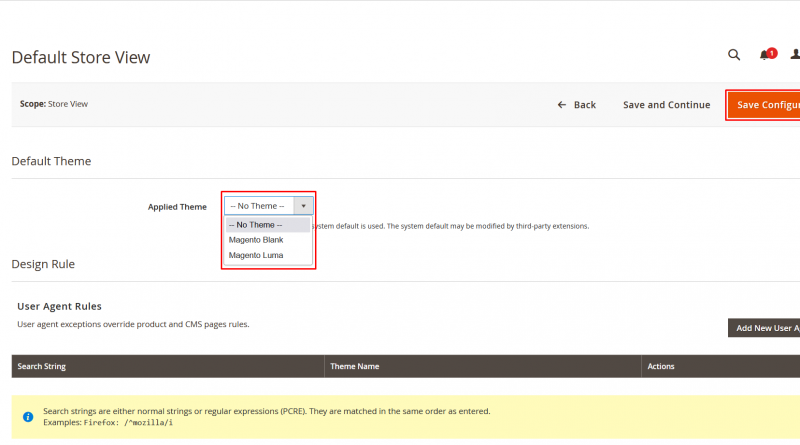Image resolution: width=800 pixels, height=445 pixels.
Task: Go back using the Back button
Action: pos(577,105)
